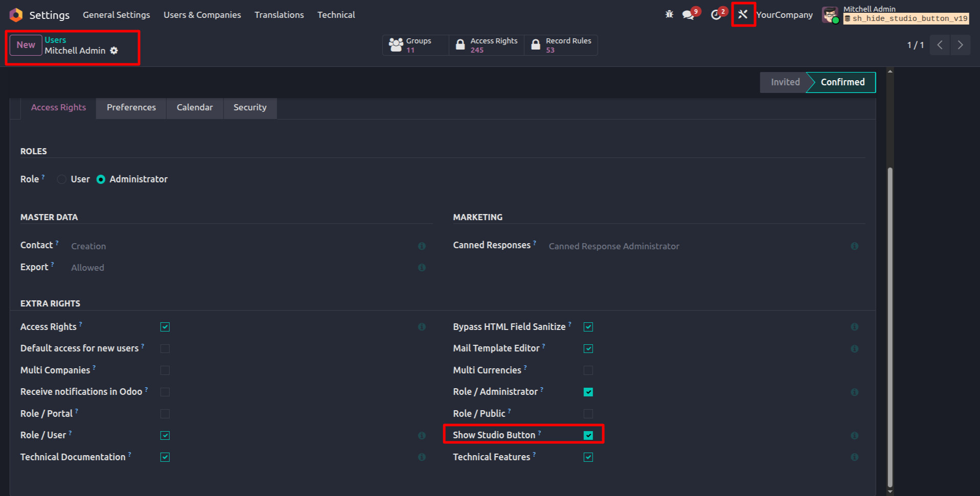
Task: Click the vertical scrollbar of the form
Action: 890,327
